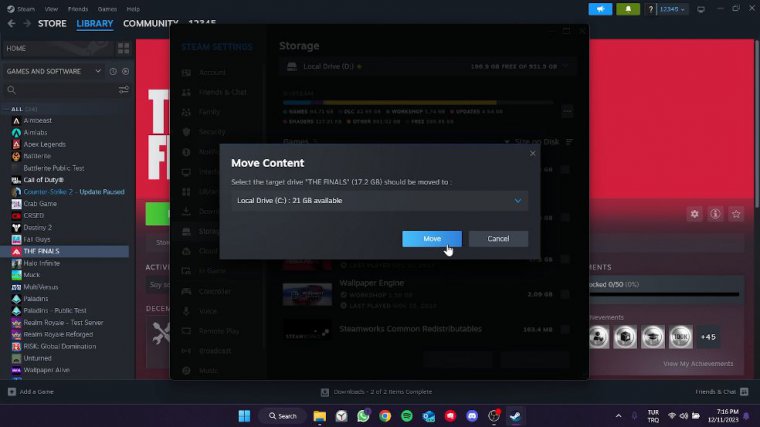Select Apex Legends in the game list
The width and height of the screenshot is (760, 427).
[x=44, y=144]
